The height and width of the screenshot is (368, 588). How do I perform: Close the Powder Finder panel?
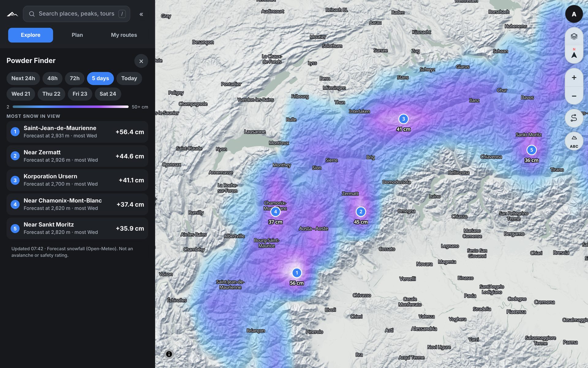(x=141, y=61)
